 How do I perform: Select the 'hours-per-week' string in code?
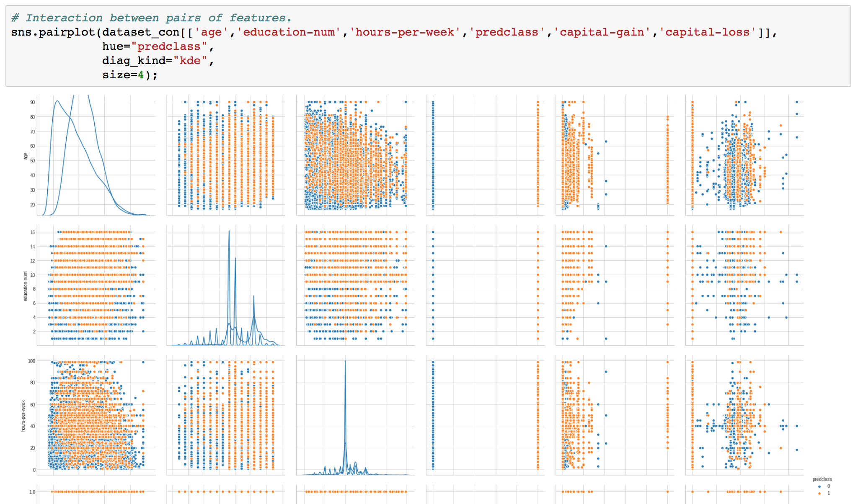pos(405,32)
